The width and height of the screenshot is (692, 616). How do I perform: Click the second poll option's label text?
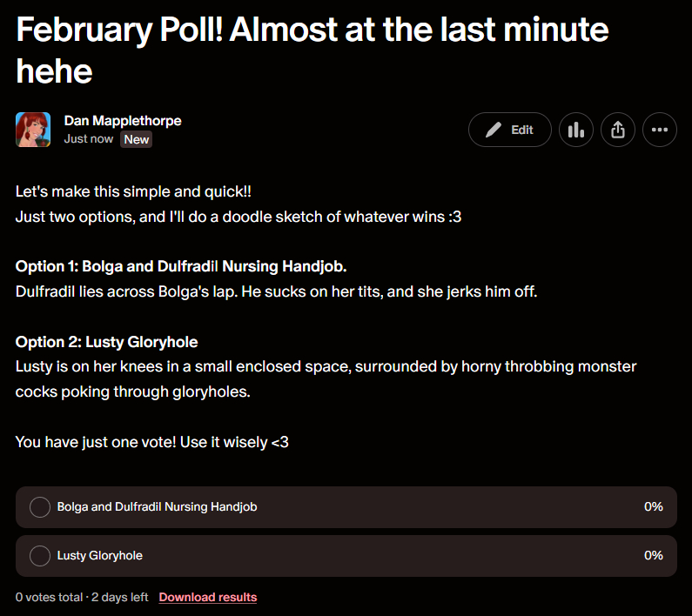coord(99,555)
